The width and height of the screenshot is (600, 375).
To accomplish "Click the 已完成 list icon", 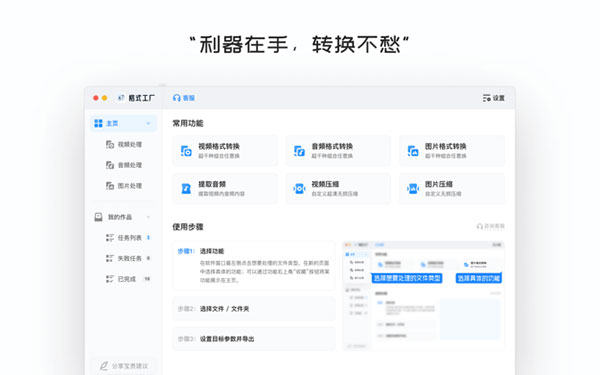I will point(110,279).
